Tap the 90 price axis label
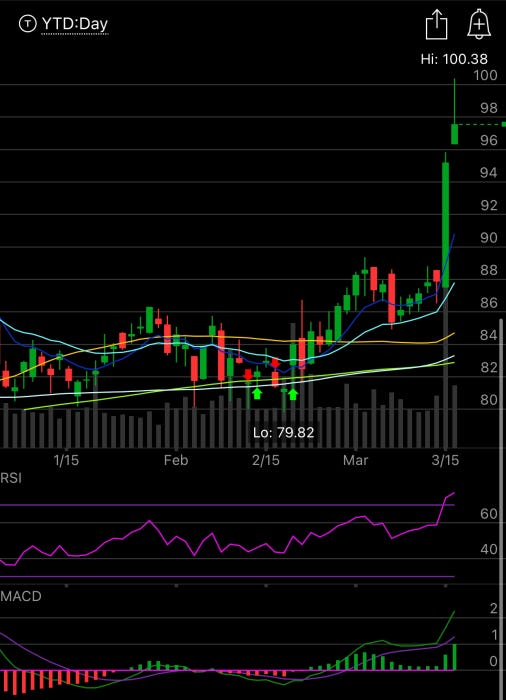This screenshot has width=506, height=700. (489, 238)
